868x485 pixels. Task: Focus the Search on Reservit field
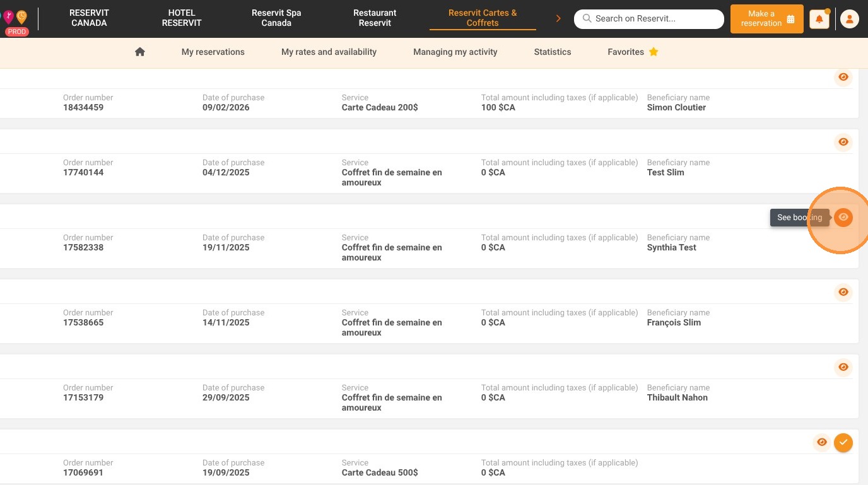(649, 19)
